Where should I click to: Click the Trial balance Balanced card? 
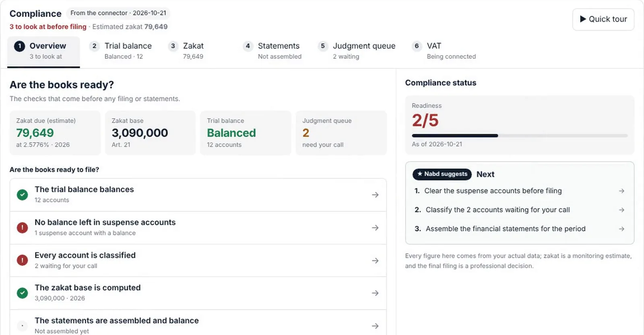[x=246, y=133]
